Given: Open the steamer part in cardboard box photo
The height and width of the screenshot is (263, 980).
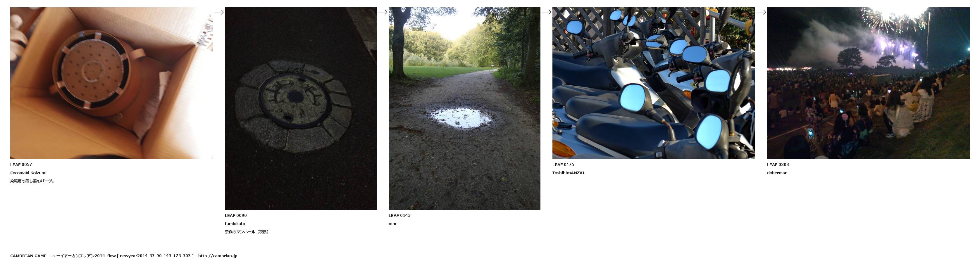Looking at the screenshot, I should 111,83.
